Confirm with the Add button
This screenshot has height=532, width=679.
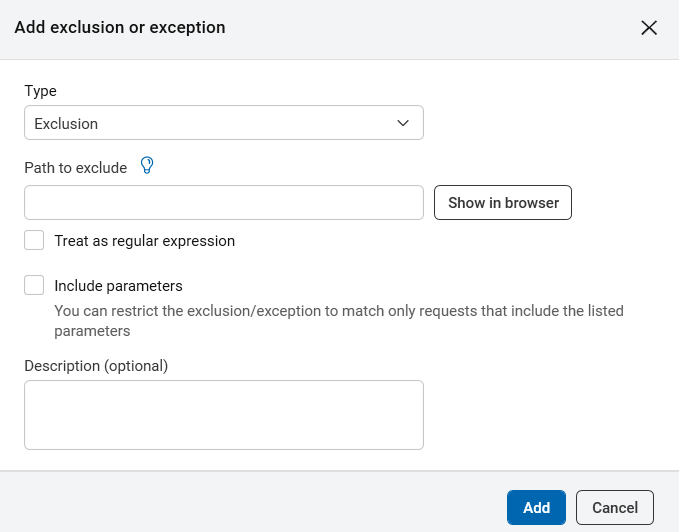pyautogui.click(x=536, y=507)
